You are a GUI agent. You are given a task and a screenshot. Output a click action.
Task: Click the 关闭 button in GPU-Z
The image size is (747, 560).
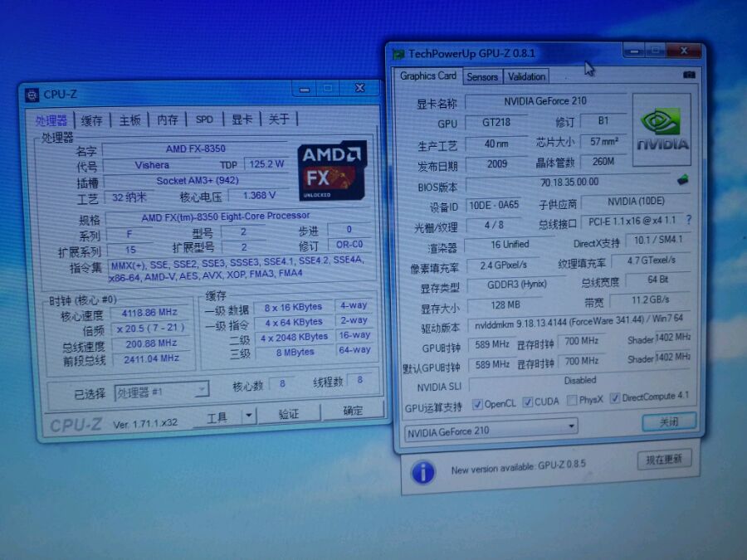tap(669, 422)
